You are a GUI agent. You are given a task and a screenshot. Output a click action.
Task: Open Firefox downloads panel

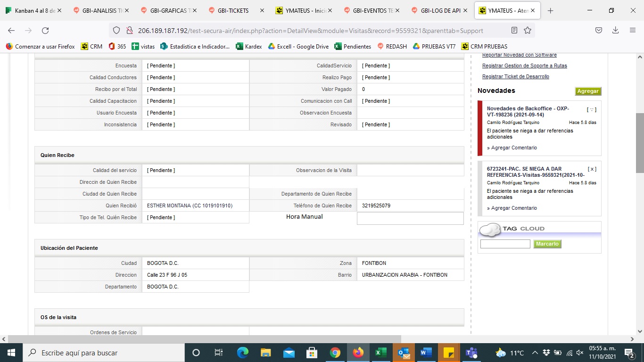point(615,30)
